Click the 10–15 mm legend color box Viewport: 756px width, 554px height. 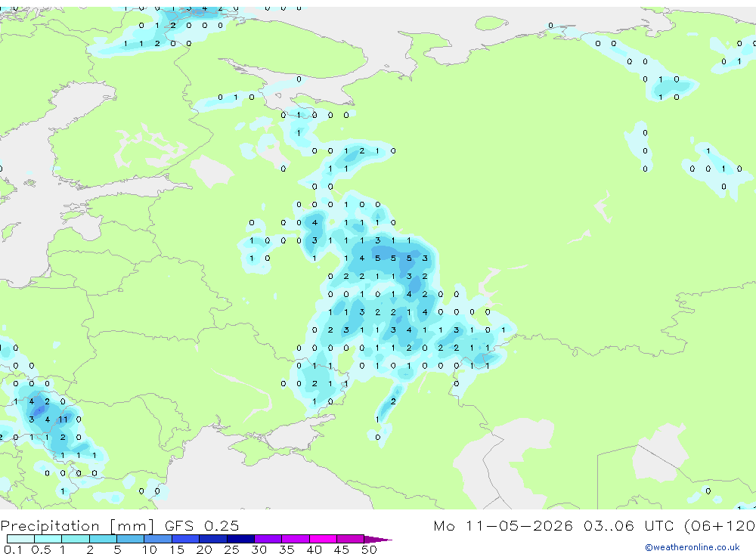point(158,539)
